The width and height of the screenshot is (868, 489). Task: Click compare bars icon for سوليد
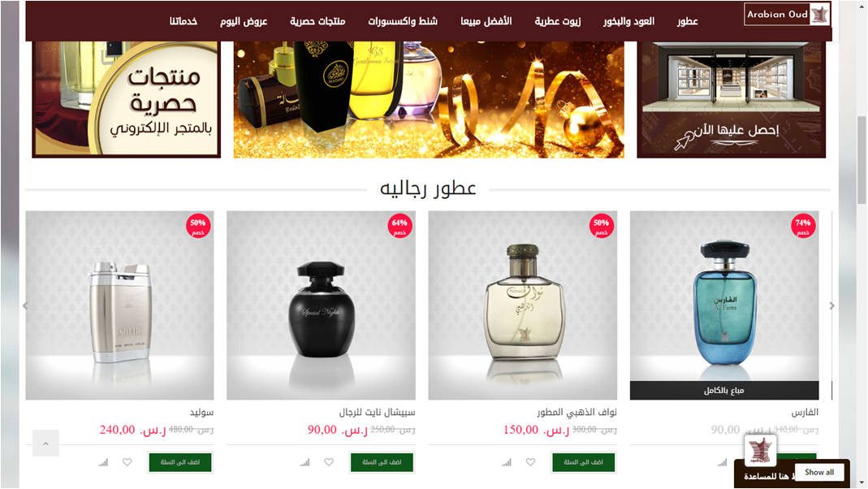103,462
